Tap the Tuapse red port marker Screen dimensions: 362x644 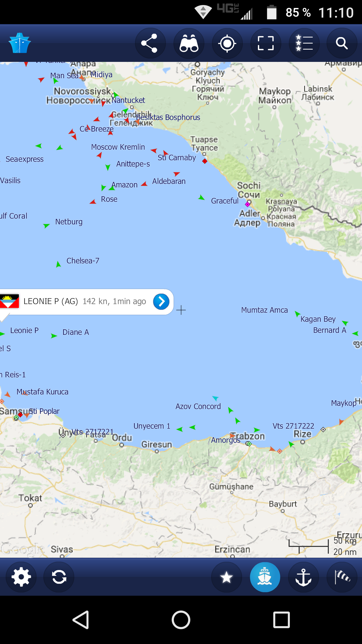pyautogui.click(x=205, y=161)
